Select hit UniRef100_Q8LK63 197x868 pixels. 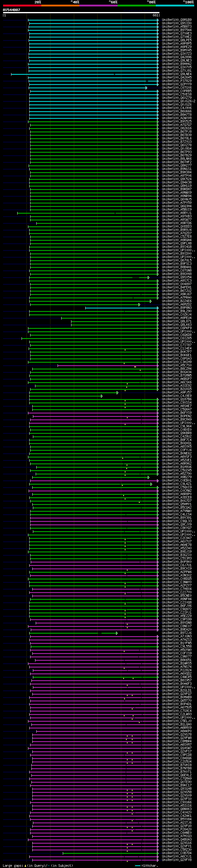[177, 325]
